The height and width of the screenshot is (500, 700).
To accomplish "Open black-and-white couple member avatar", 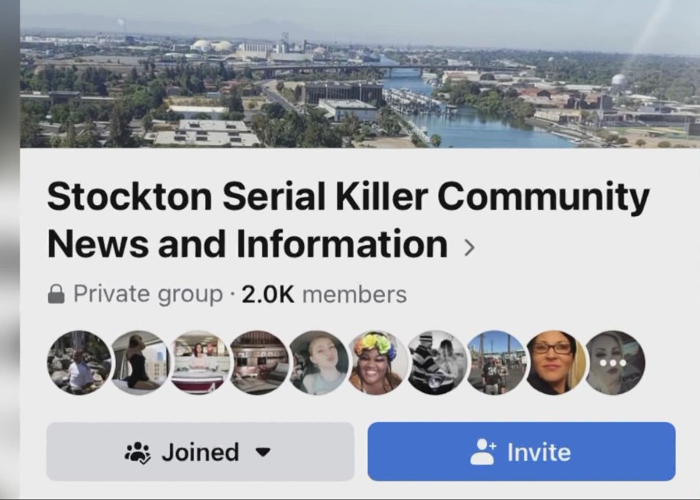I will 437,362.
